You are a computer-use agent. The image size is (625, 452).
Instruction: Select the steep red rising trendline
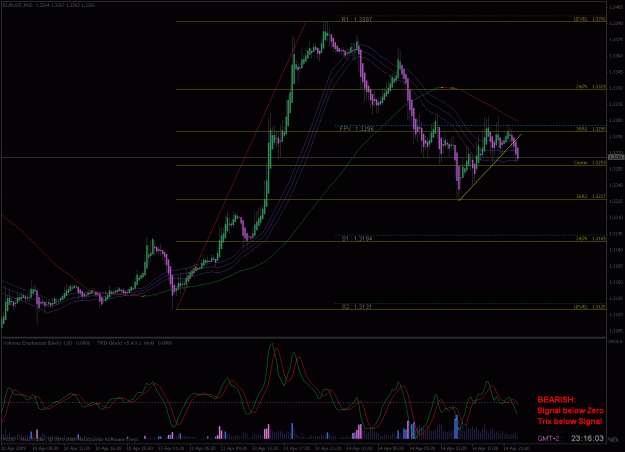click(241, 165)
